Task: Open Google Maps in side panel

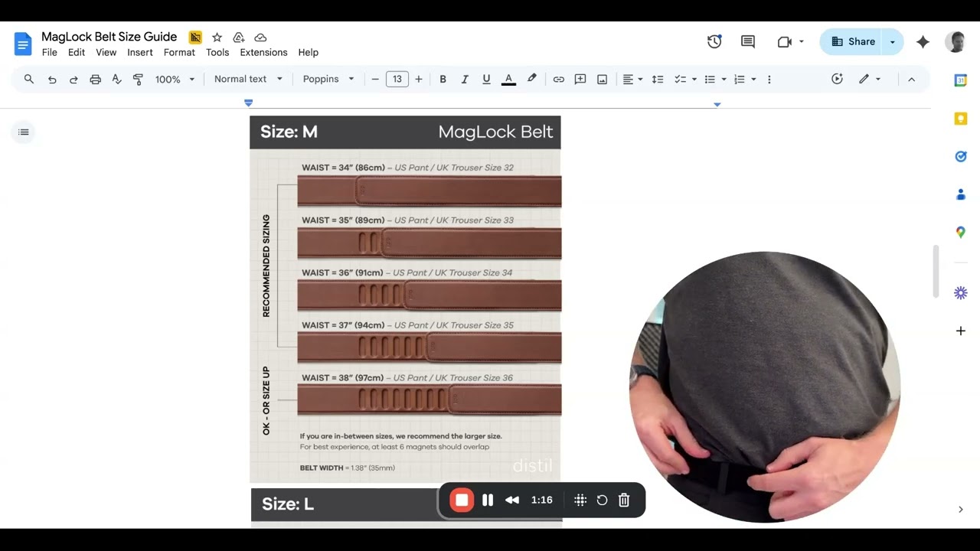Action: [x=961, y=232]
